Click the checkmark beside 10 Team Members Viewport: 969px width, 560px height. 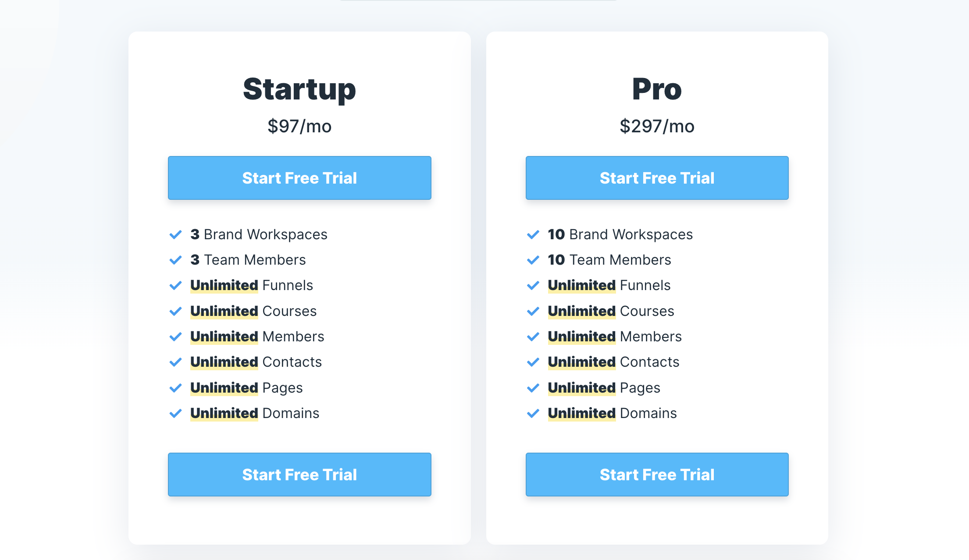coord(533,260)
